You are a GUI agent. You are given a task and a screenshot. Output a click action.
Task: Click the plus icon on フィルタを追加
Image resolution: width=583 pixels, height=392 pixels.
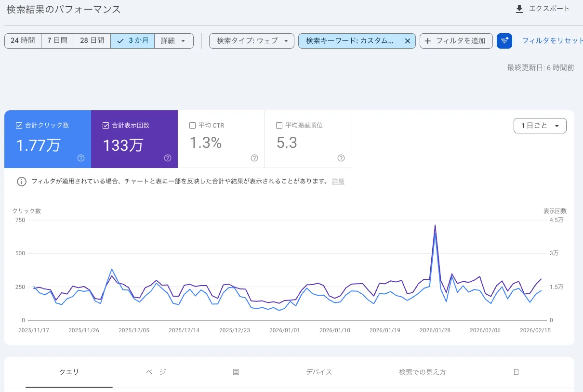coord(428,41)
